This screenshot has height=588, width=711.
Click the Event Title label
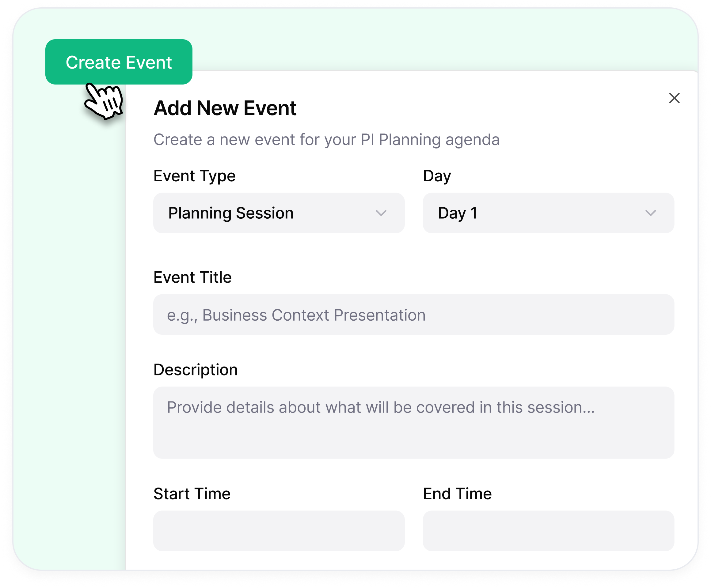point(192,277)
